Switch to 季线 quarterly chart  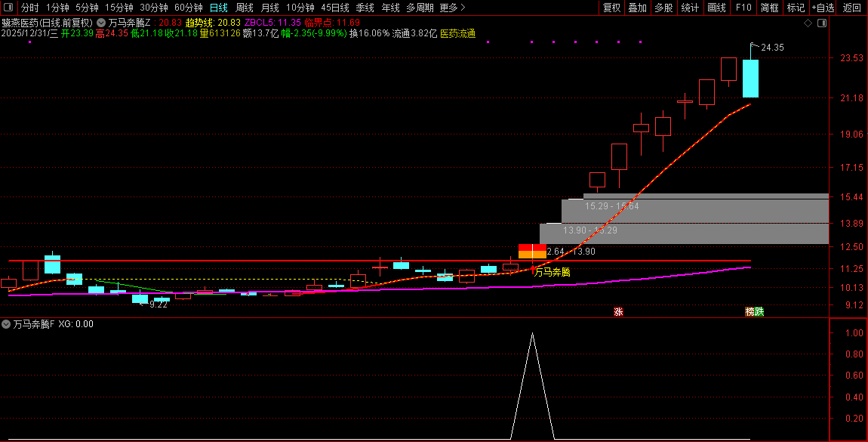[365, 8]
